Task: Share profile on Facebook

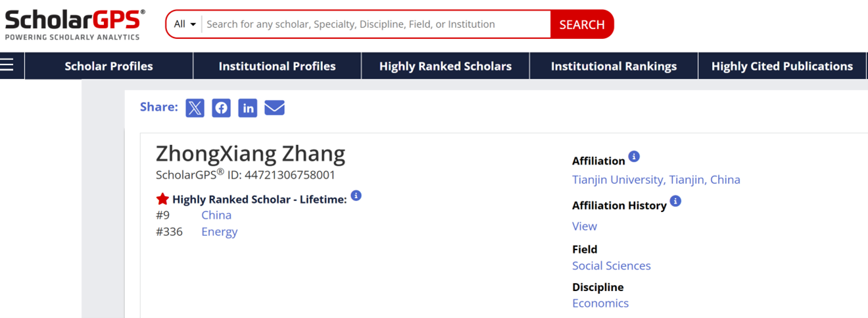Action: click(x=221, y=108)
